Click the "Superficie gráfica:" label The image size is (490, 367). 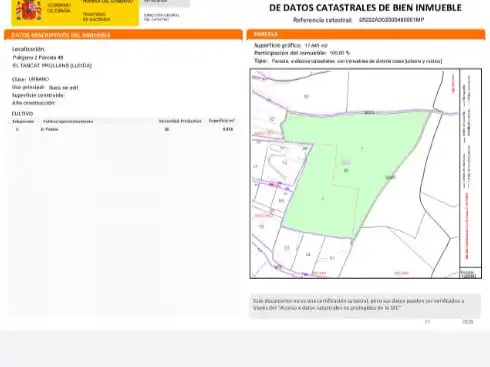(x=277, y=45)
